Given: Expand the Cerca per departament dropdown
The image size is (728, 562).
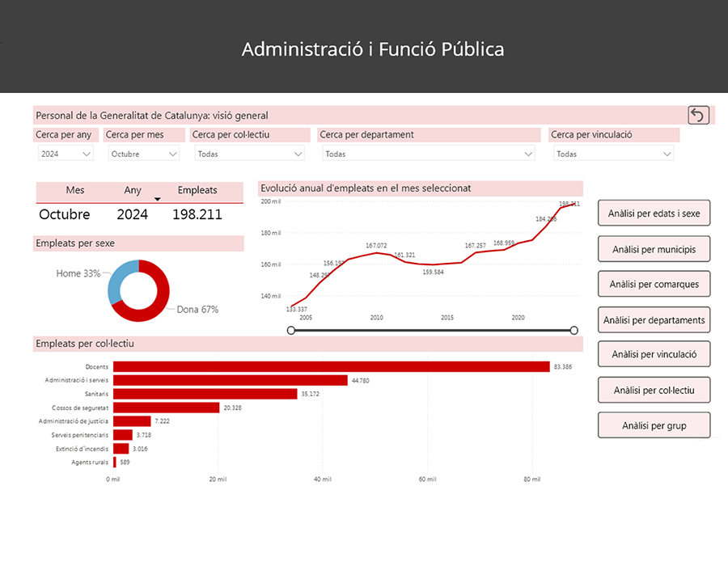Looking at the screenshot, I should tap(427, 154).
